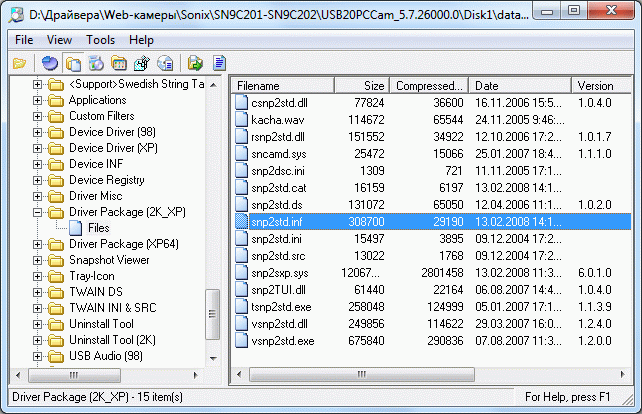
Task: Click the file list horizontal scrollbar thumb
Action: point(362,374)
